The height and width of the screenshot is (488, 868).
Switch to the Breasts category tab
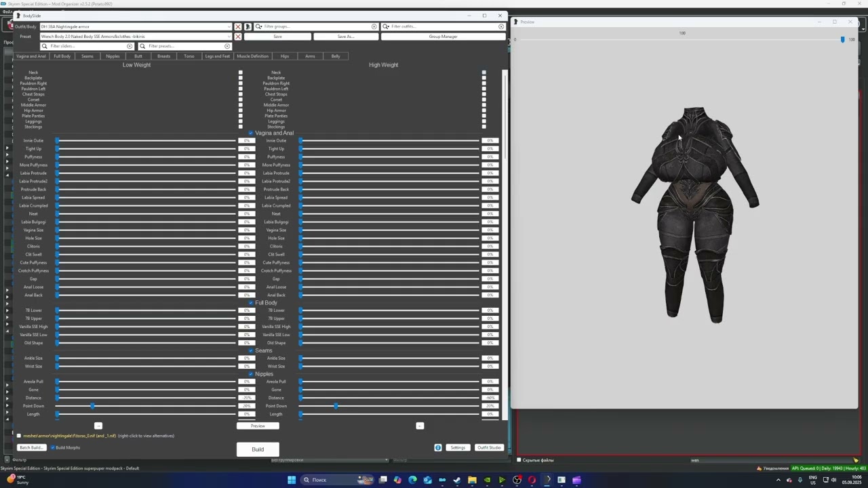click(164, 56)
